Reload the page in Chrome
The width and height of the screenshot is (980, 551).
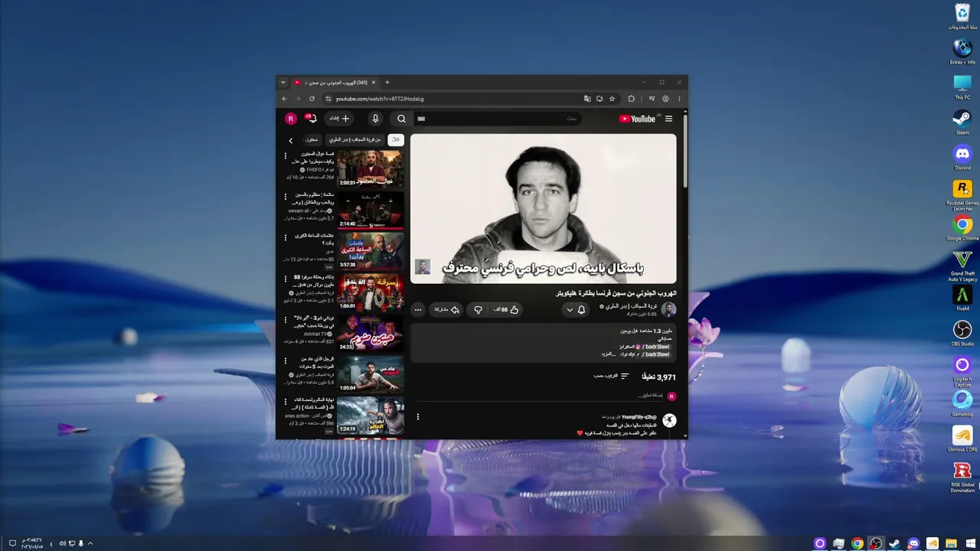(312, 99)
